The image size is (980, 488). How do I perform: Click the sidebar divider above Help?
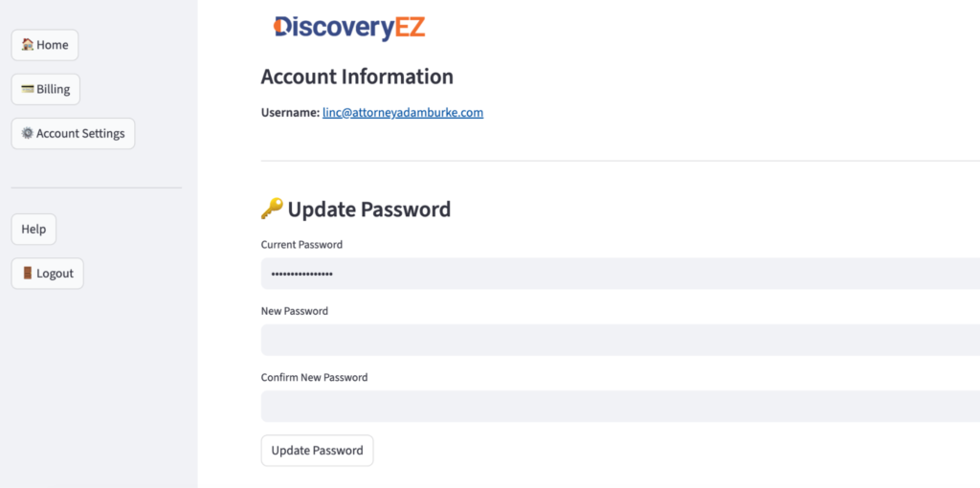[x=96, y=189]
